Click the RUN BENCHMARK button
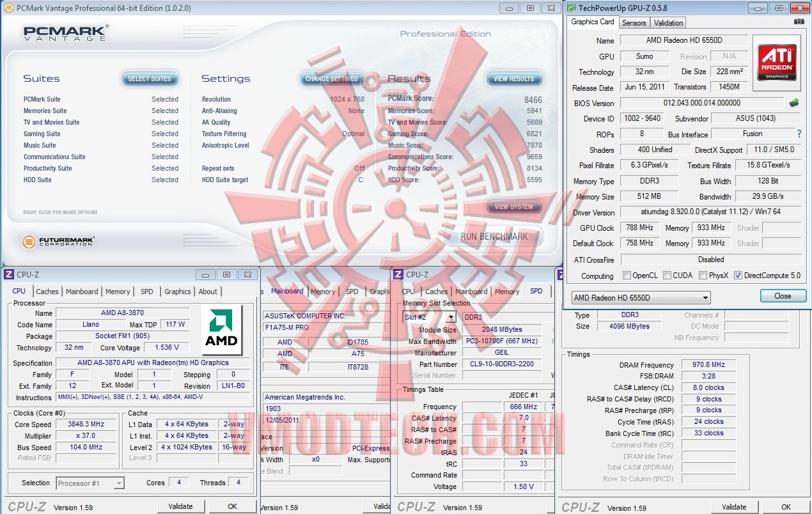812x514 pixels. pos(494,237)
